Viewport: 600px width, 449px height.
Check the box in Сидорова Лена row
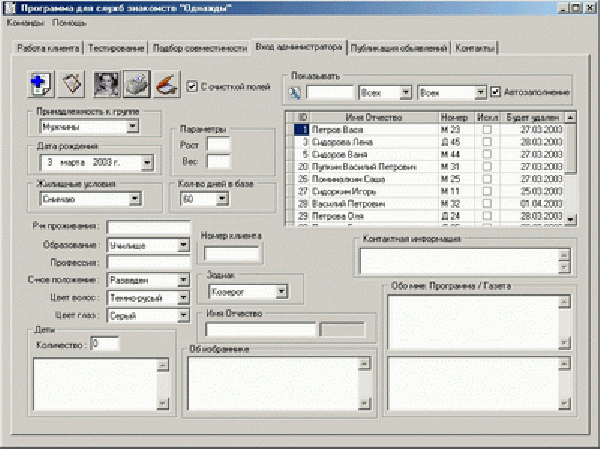click(487, 142)
